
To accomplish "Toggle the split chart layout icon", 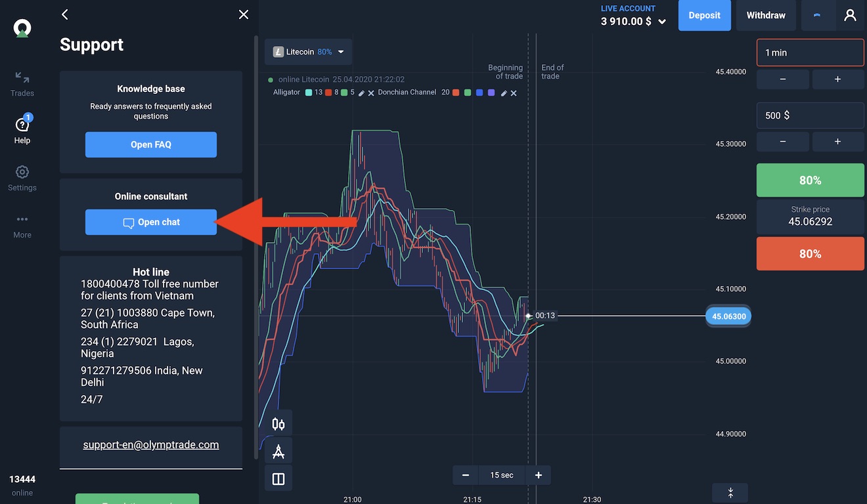I will coord(278,479).
